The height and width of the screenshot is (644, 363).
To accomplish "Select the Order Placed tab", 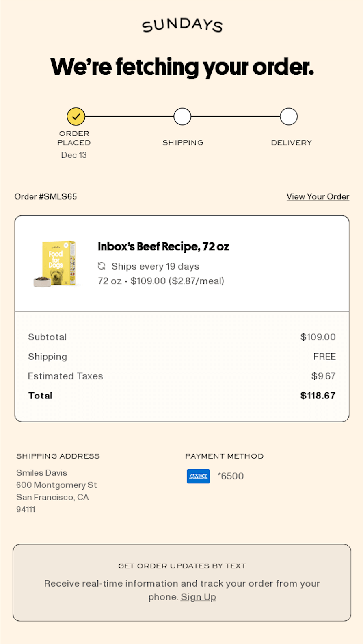I will pos(74,137).
